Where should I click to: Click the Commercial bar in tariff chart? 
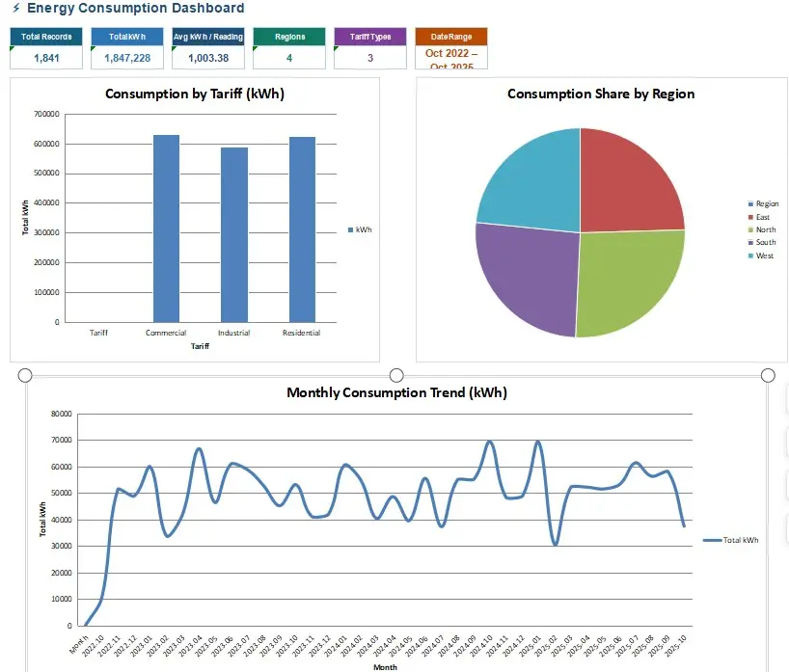coord(166,228)
